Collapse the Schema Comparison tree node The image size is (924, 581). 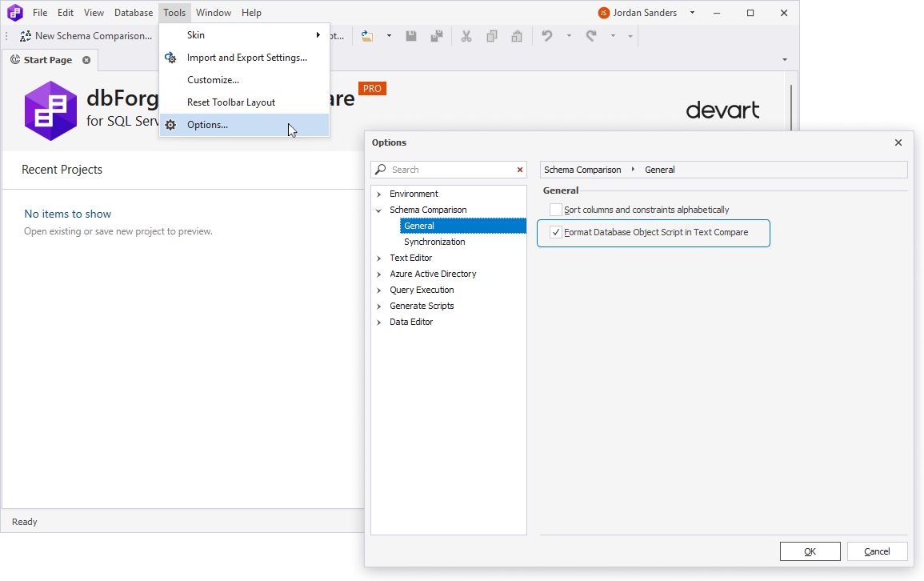(379, 210)
